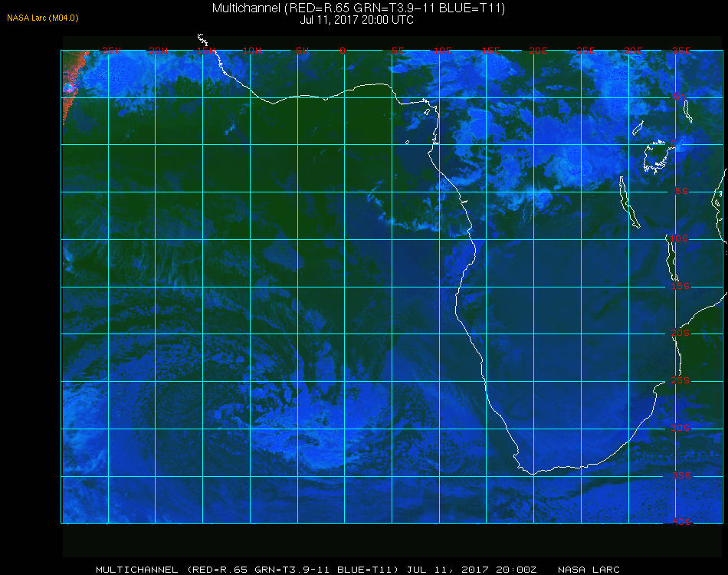Click the NASA Larc (M04.0) label
Viewport: 728px width, 575px height.
[x=43, y=18]
